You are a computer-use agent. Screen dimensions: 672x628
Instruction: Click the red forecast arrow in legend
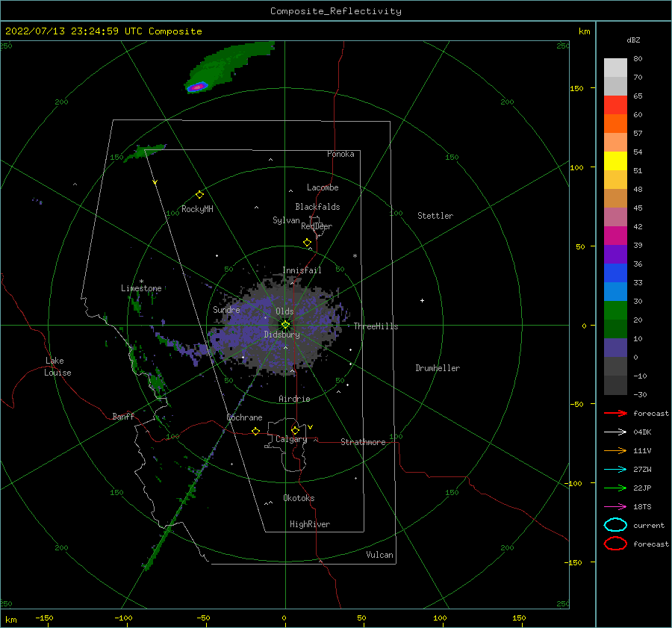point(615,413)
